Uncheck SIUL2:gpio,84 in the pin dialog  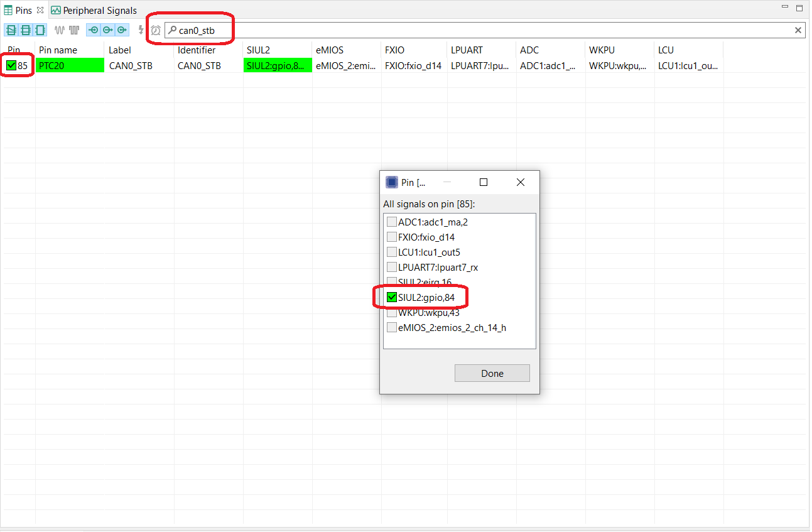pyautogui.click(x=392, y=296)
